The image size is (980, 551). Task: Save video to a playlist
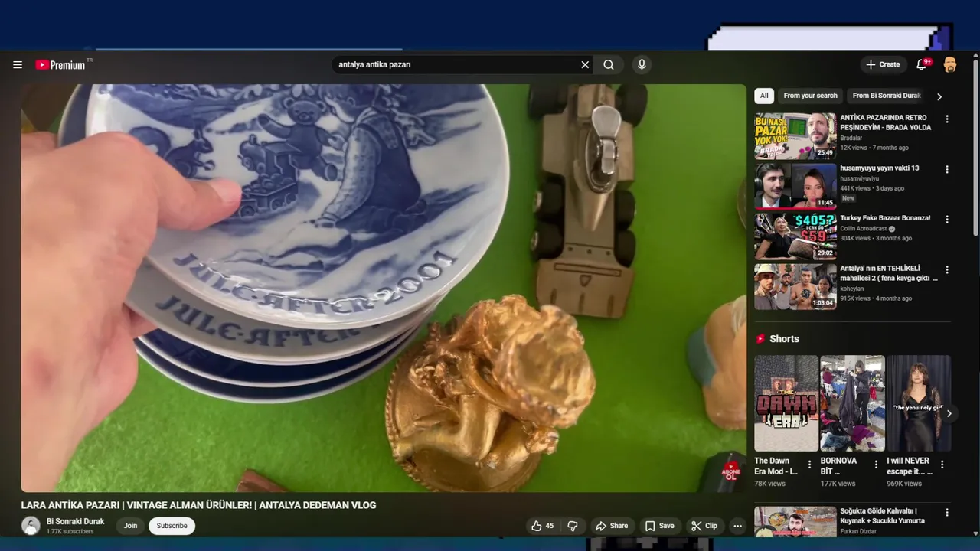[659, 526]
